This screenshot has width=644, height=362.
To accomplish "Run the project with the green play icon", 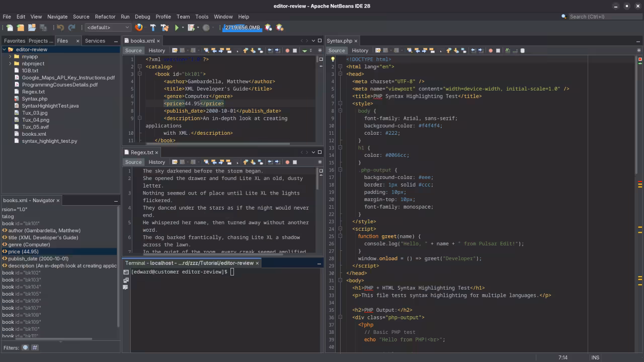I will coord(177,28).
